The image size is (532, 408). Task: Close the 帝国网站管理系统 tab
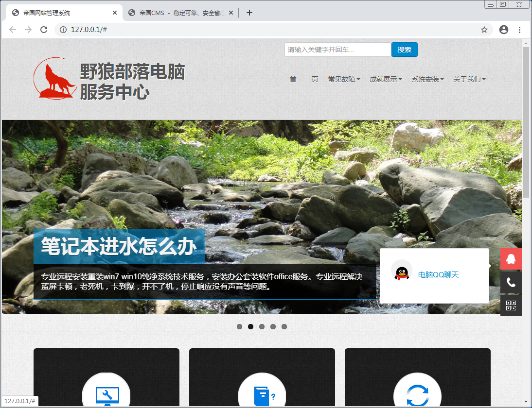pos(115,13)
